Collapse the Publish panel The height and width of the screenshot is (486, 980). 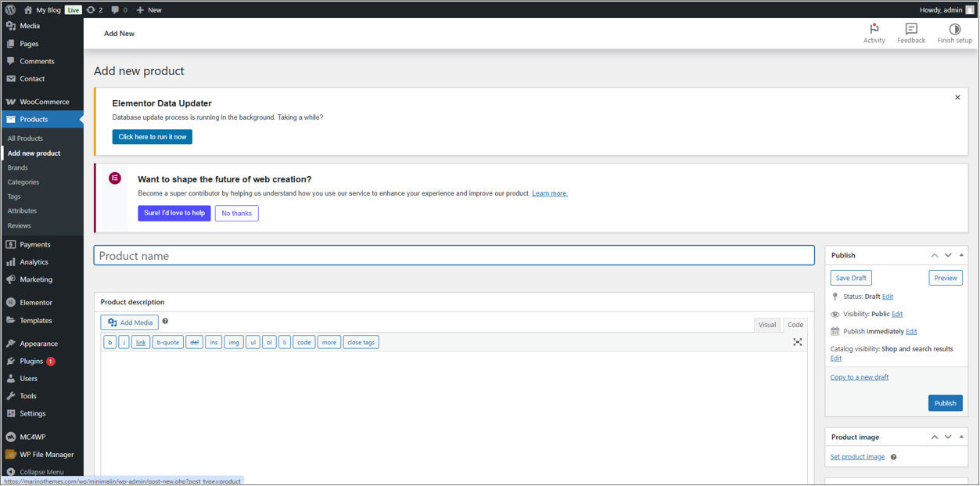coord(961,255)
